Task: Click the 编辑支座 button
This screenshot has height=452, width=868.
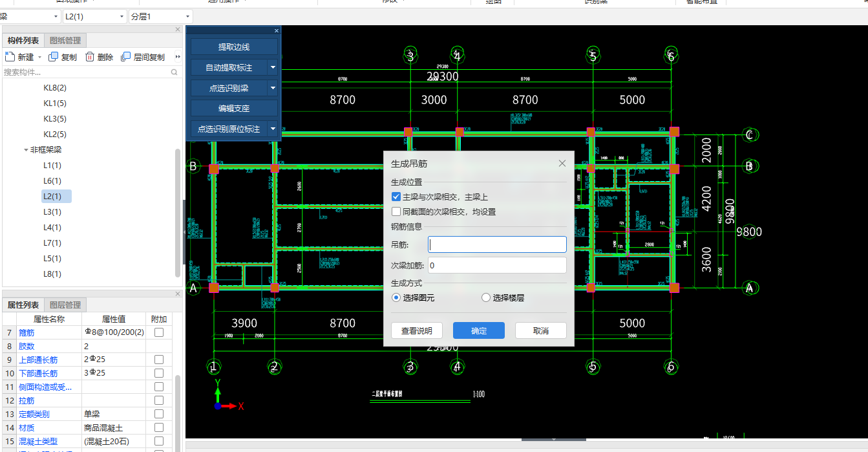Action: (x=234, y=109)
